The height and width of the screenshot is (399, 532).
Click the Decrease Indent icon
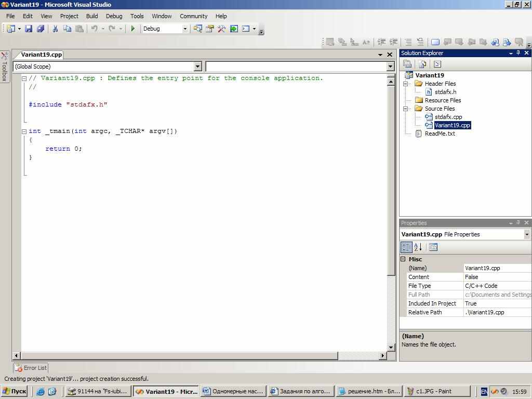(382, 42)
